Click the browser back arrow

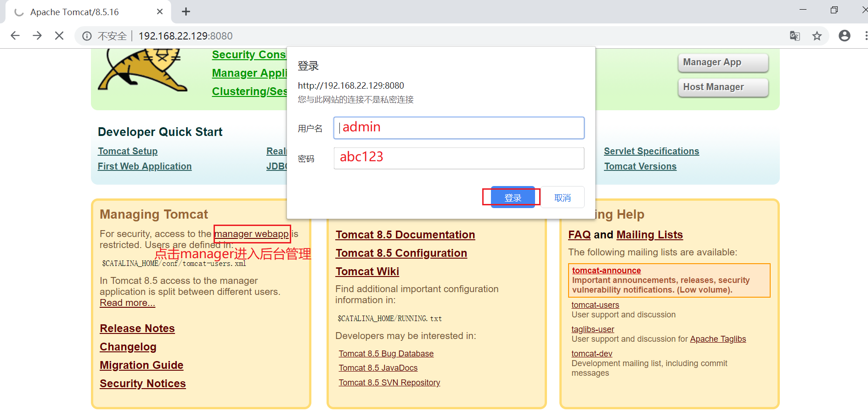[x=15, y=36]
